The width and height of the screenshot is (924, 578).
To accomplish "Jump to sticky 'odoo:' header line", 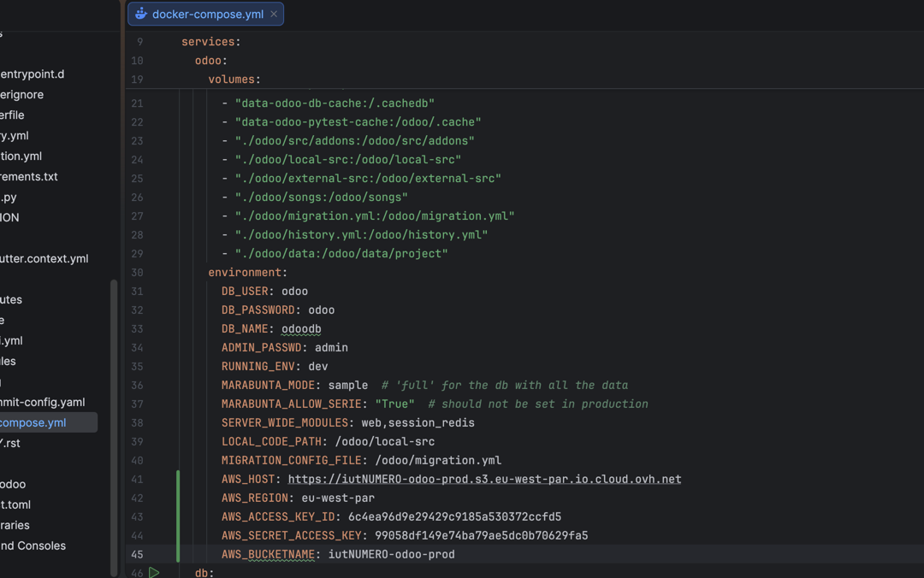I will pos(210,61).
